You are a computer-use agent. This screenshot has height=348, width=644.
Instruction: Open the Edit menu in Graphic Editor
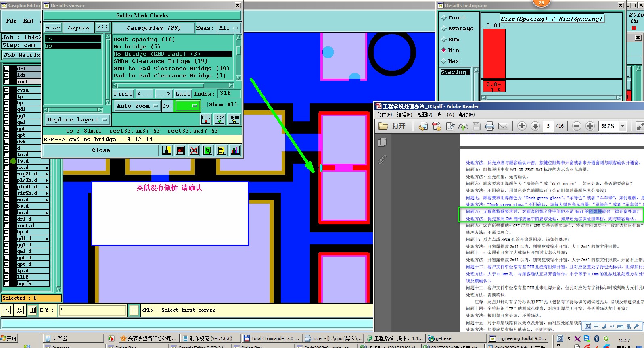pyautogui.click(x=28, y=21)
